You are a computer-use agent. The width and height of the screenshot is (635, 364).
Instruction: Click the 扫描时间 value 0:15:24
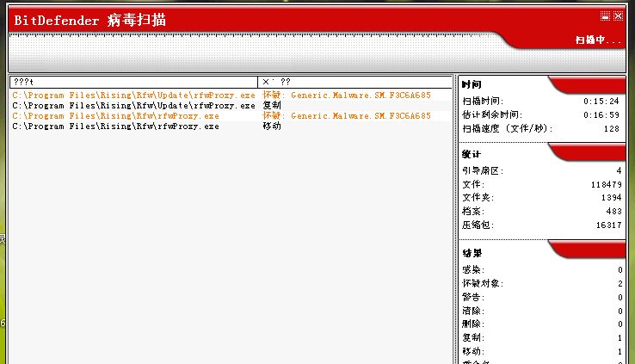pos(601,102)
